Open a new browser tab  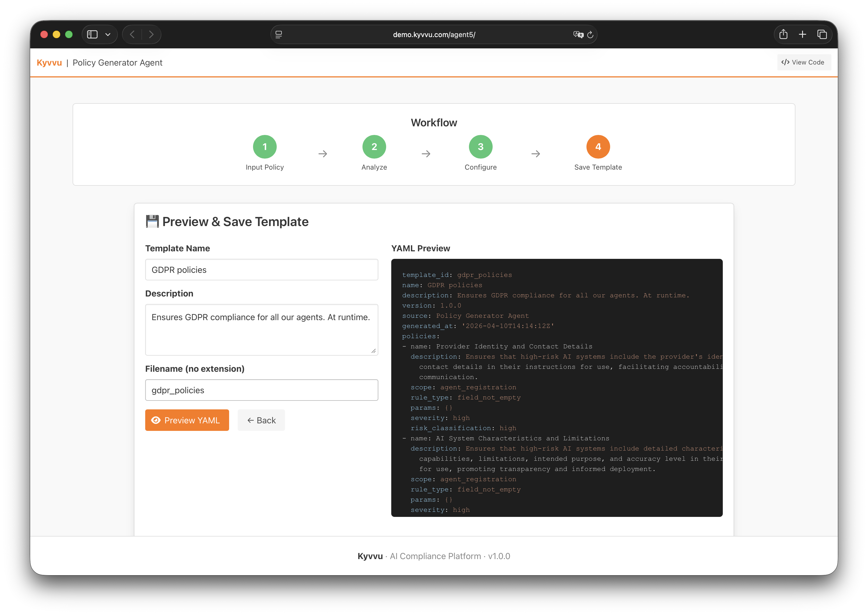coord(802,34)
